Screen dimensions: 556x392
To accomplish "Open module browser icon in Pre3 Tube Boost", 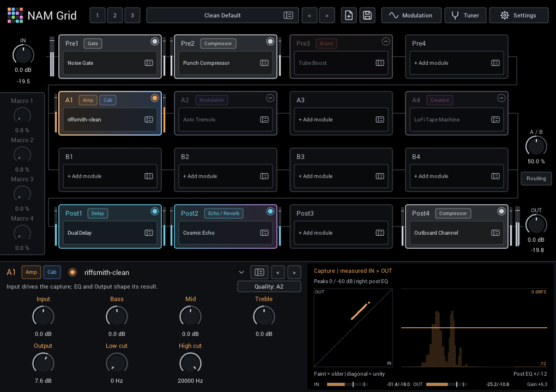I will (380, 63).
